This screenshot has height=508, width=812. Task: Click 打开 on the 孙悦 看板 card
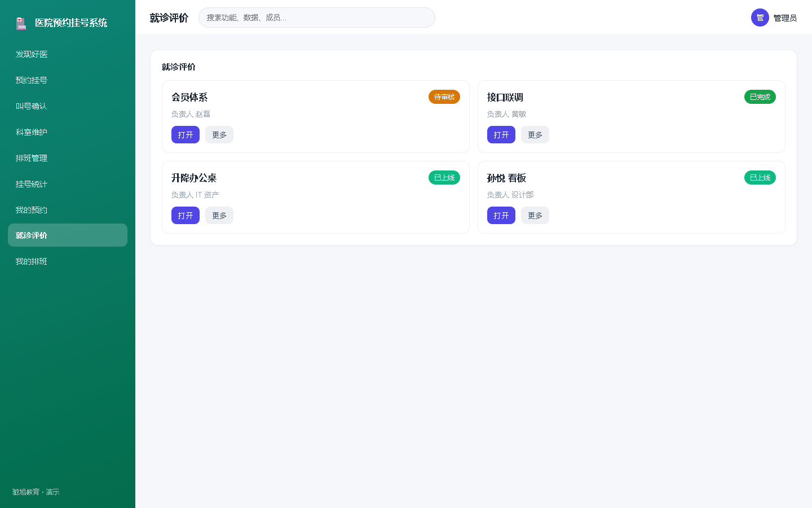pyautogui.click(x=501, y=216)
